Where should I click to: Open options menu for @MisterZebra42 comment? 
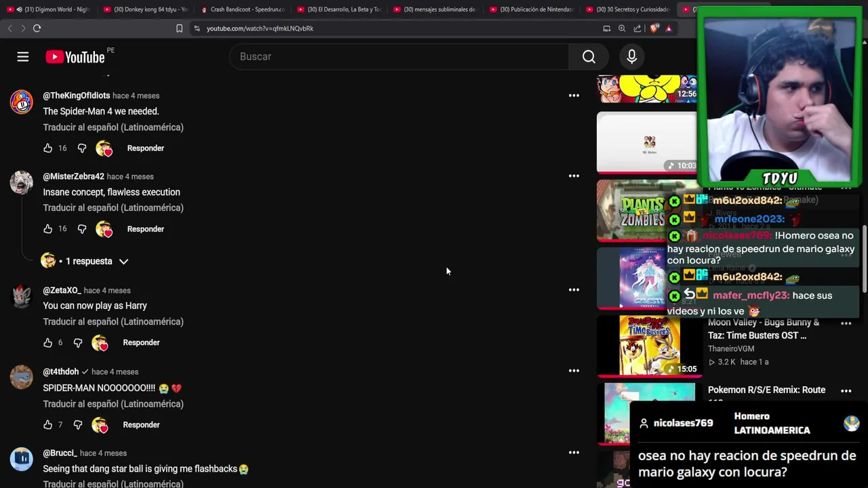pyautogui.click(x=574, y=176)
